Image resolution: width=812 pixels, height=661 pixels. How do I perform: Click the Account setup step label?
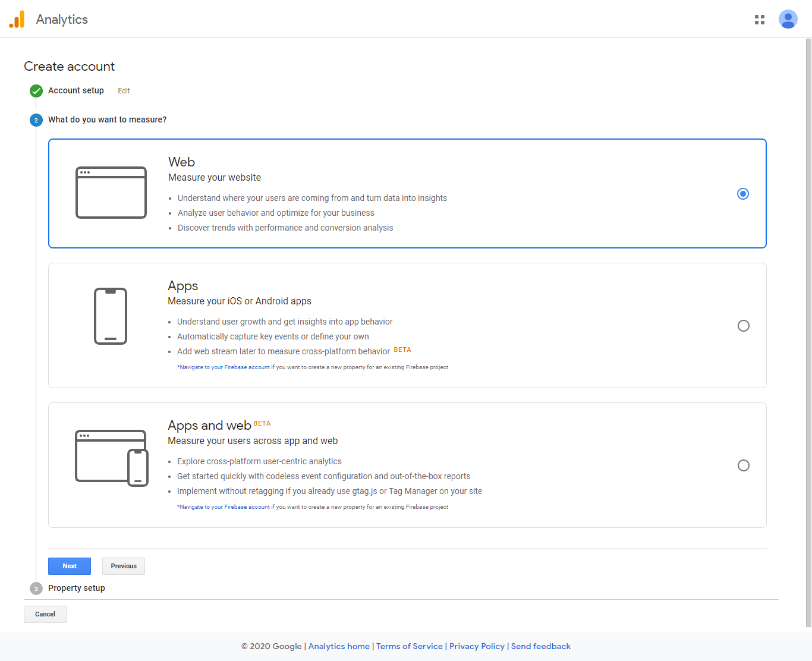click(x=76, y=90)
